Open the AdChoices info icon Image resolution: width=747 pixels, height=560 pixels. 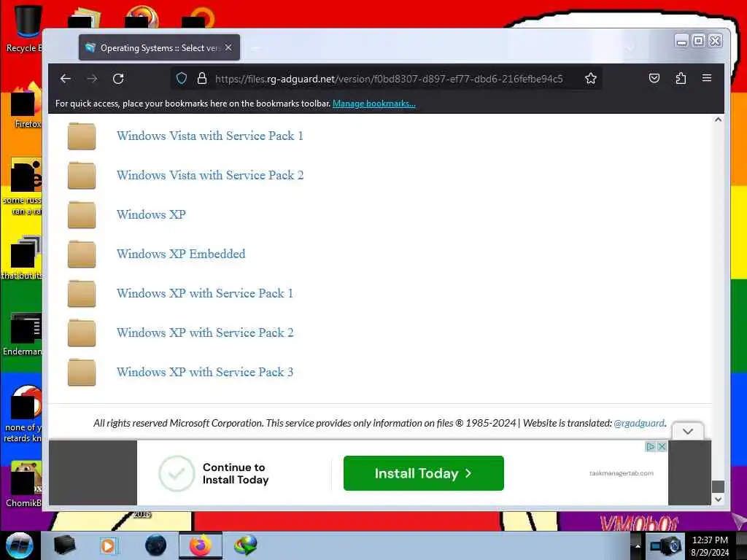click(650, 447)
